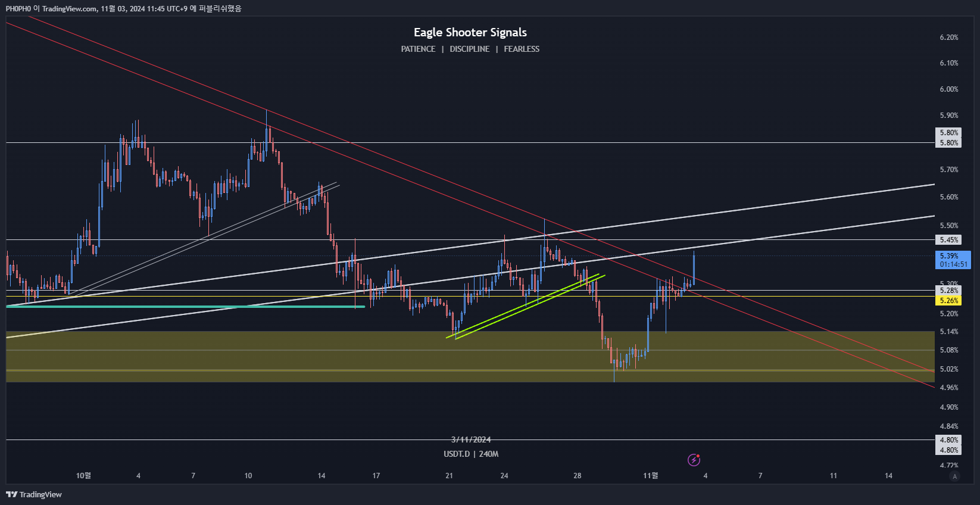Click the 4.84% price axis label

[949, 426]
